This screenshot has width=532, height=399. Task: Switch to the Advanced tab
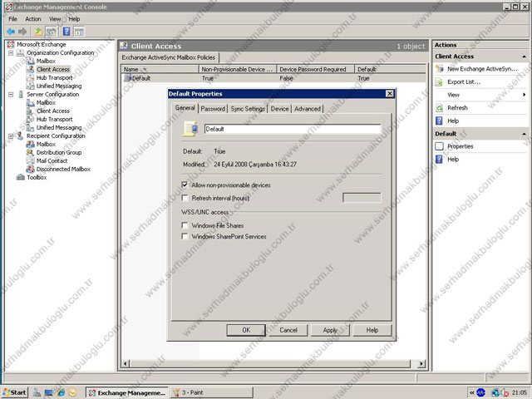(x=308, y=109)
